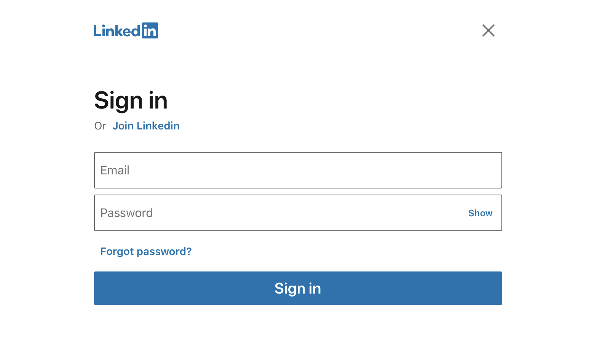Dismiss the login page using the X icon
589x364 pixels.
point(488,30)
